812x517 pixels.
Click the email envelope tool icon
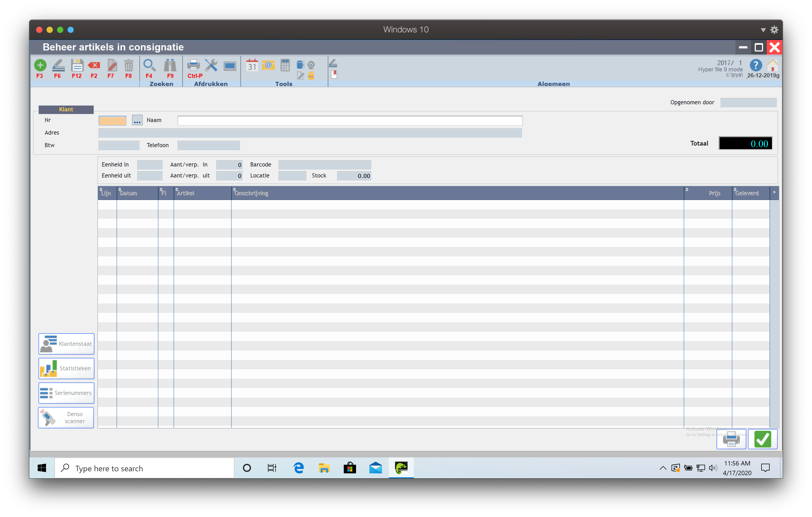tap(268, 65)
